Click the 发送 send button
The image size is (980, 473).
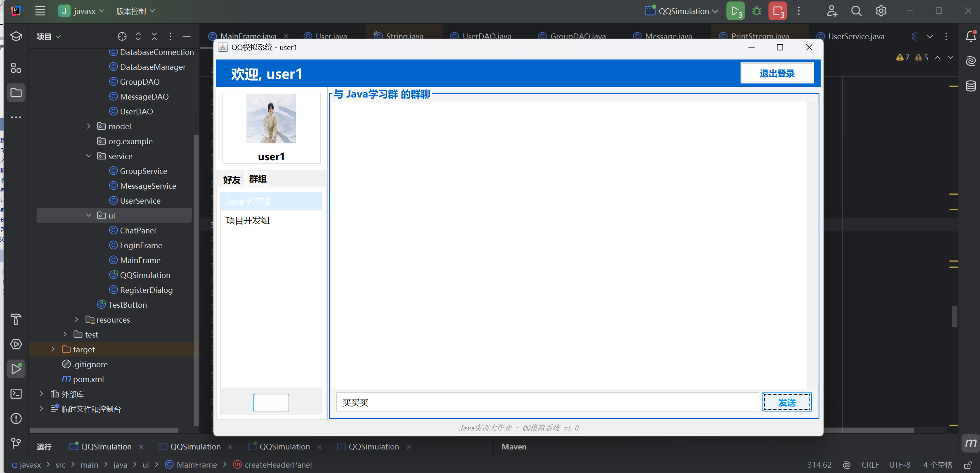786,402
